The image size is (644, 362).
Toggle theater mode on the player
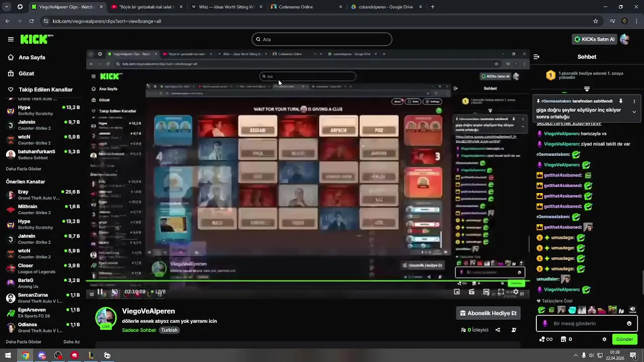[471, 292]
